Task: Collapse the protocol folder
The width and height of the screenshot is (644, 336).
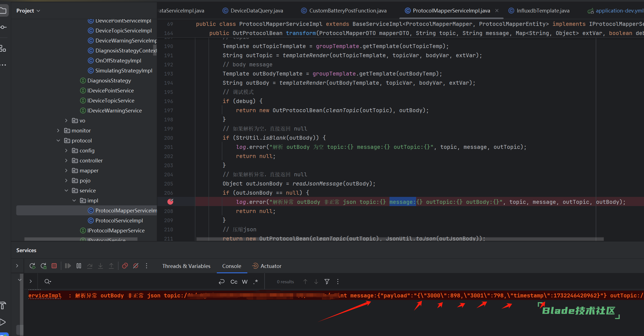Action: coord(58,141)
